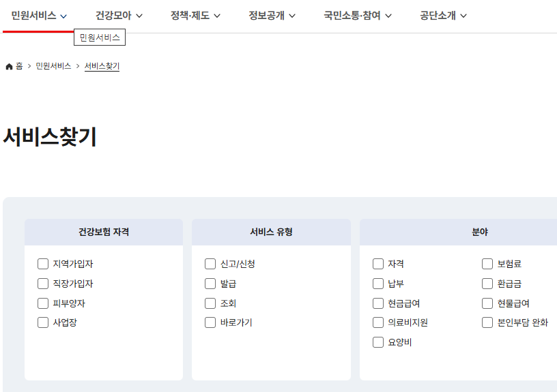This screenshot has height=392, width=557.
Task: Expand chevron next to 국민소통·참여
Action: (388, 16)
